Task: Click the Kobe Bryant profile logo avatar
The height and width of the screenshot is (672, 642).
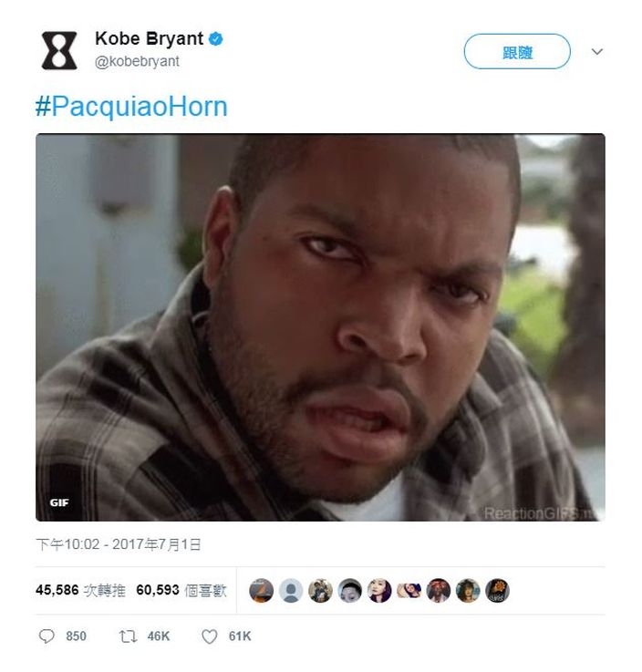Action: [x=59, y=50]
